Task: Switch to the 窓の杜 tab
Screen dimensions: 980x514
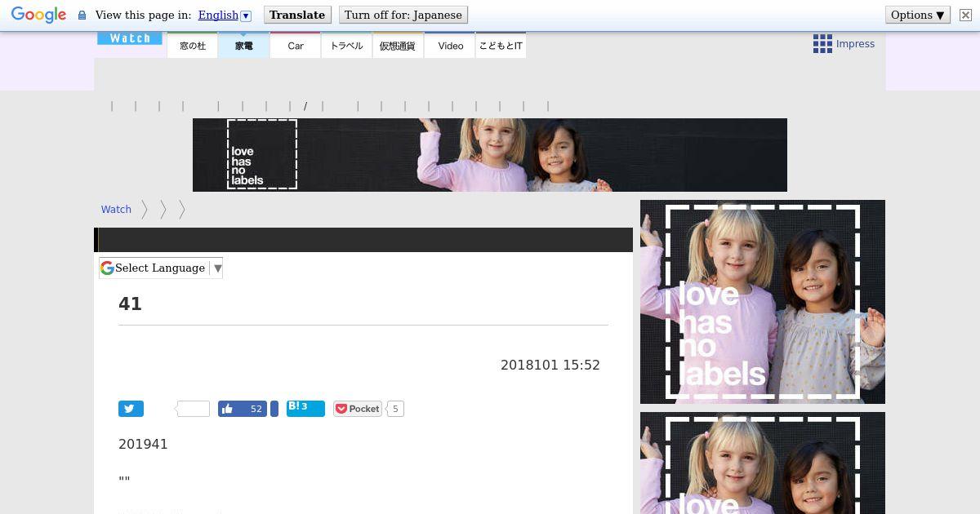Action: [x=193, y=46]
